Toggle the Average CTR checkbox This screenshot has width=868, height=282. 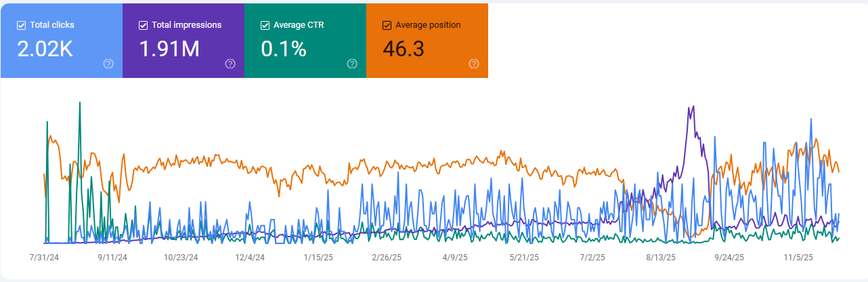point(265,25)
